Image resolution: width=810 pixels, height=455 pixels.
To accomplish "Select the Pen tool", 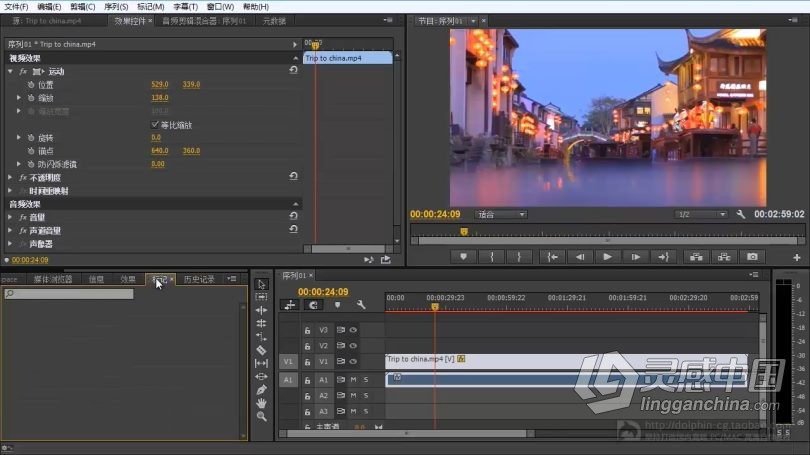I will coord(261,390).
